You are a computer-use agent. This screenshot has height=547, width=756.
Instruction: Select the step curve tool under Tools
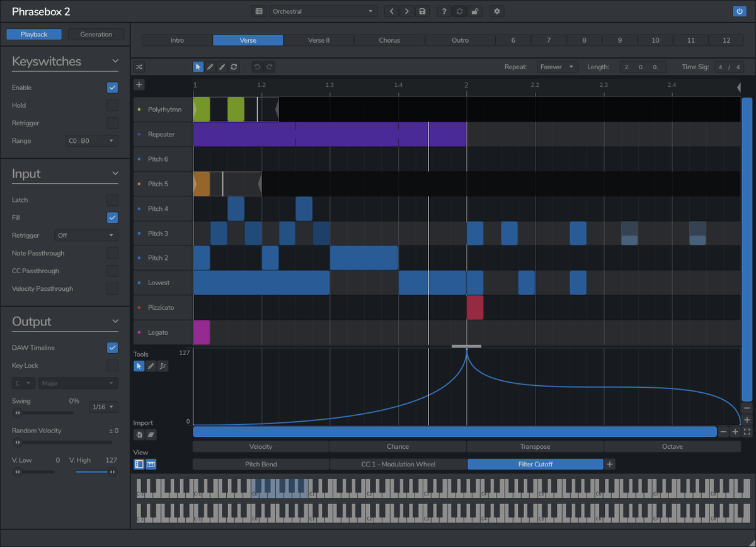pyautogui.click(x=163, y=366)
